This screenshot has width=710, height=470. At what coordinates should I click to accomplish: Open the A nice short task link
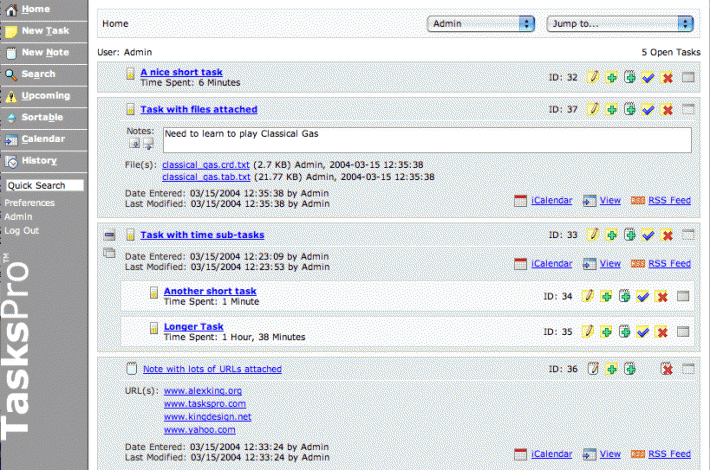tap(181, 72)
